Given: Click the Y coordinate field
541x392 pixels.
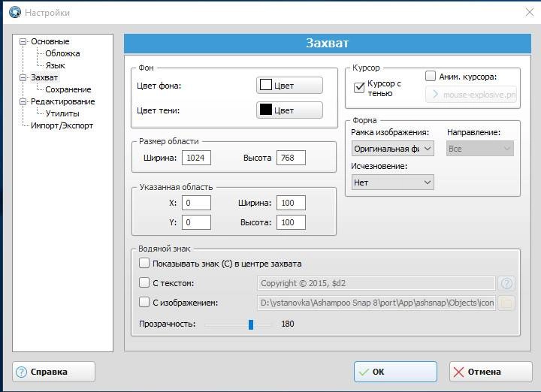Looking at the screenshot, I should pyautogui.click(x=196, y=222).
